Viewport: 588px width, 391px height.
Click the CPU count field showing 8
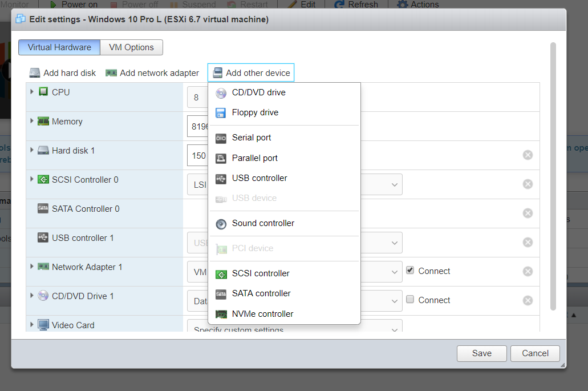click(x=198, y=98)
